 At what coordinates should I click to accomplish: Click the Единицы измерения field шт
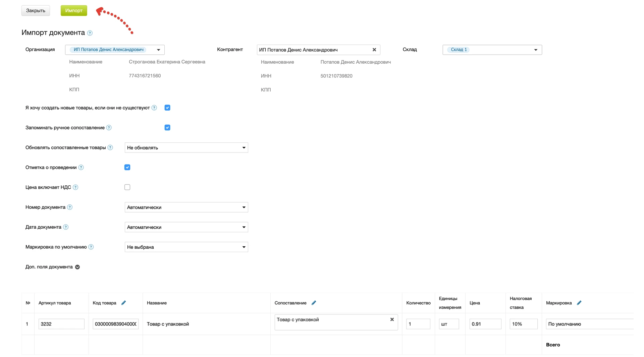[449, 324]
